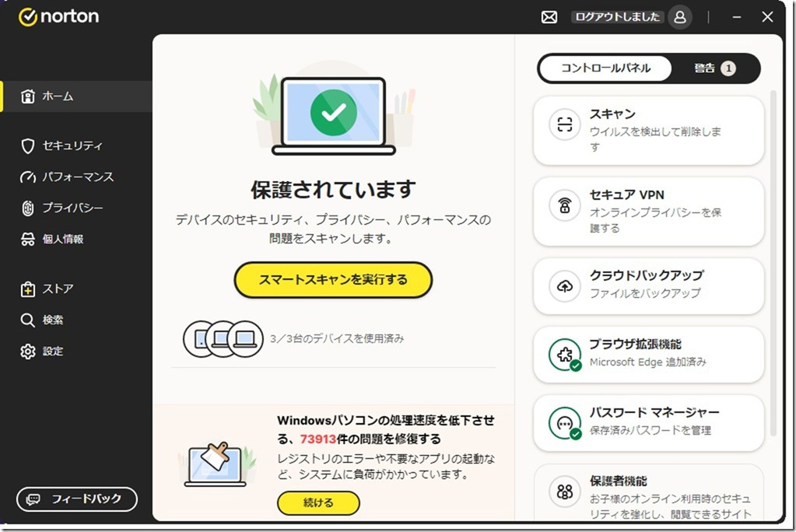Viewport: 796px width, 532px height.
Task: Click the フィードバック speech bubble icon
Action: [33, 499]
